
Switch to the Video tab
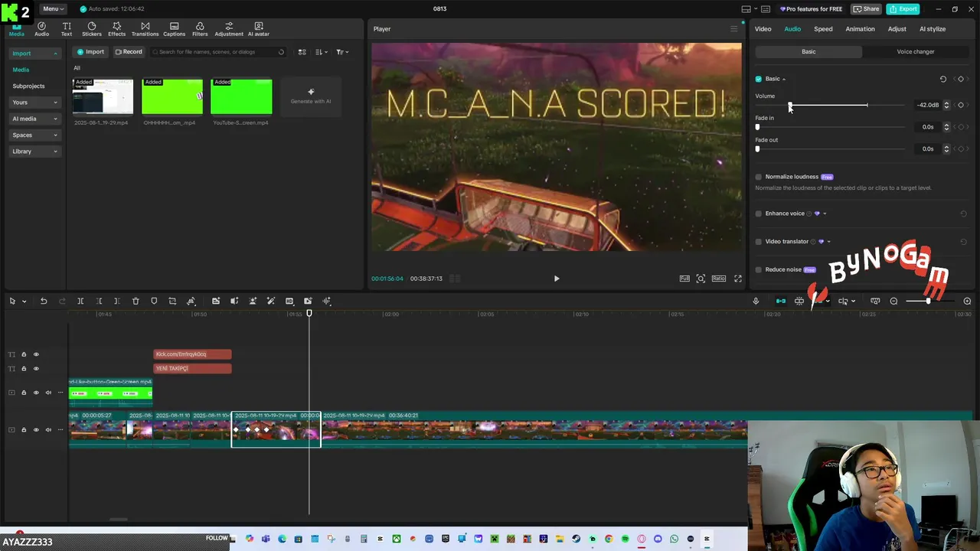[763, 29]
